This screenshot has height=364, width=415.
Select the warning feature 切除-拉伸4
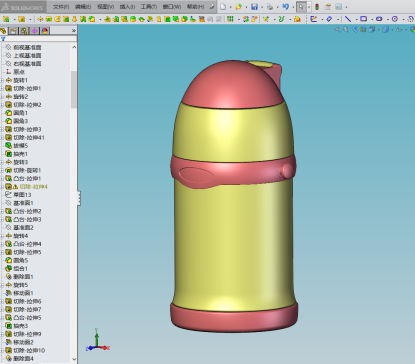tap(33, 187)
